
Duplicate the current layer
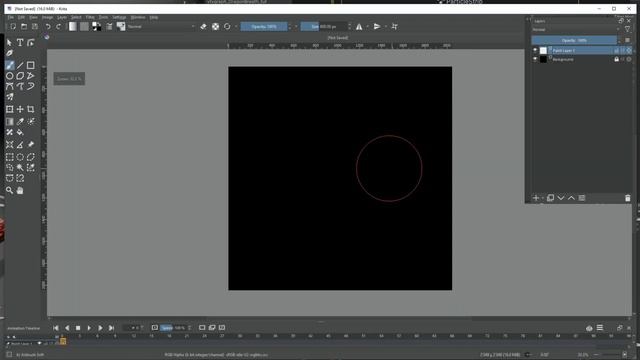point(550,198)
